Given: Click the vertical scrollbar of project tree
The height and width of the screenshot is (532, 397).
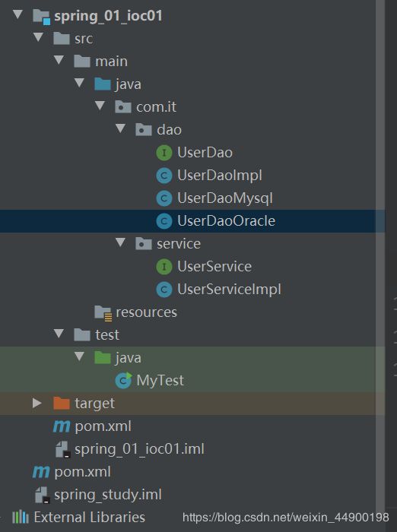Looking at the screenshot, I should (x=380, y=258).
